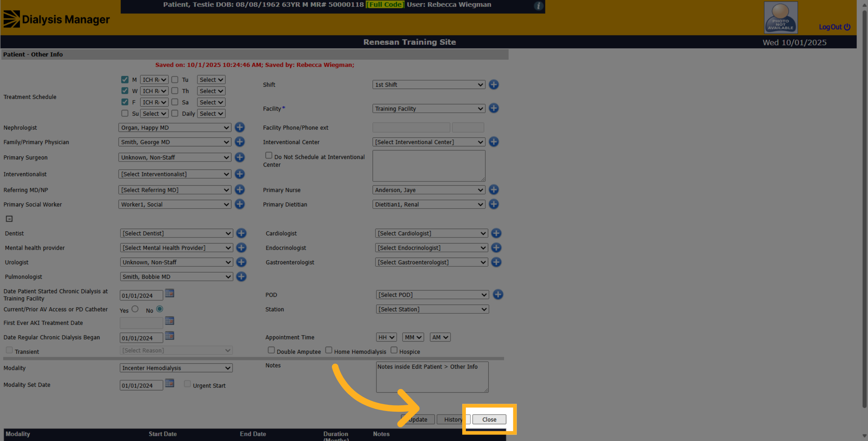Open calendar for Date Patient Started Chronic Dialysis
868x441 pixels.
coord(170,293)
